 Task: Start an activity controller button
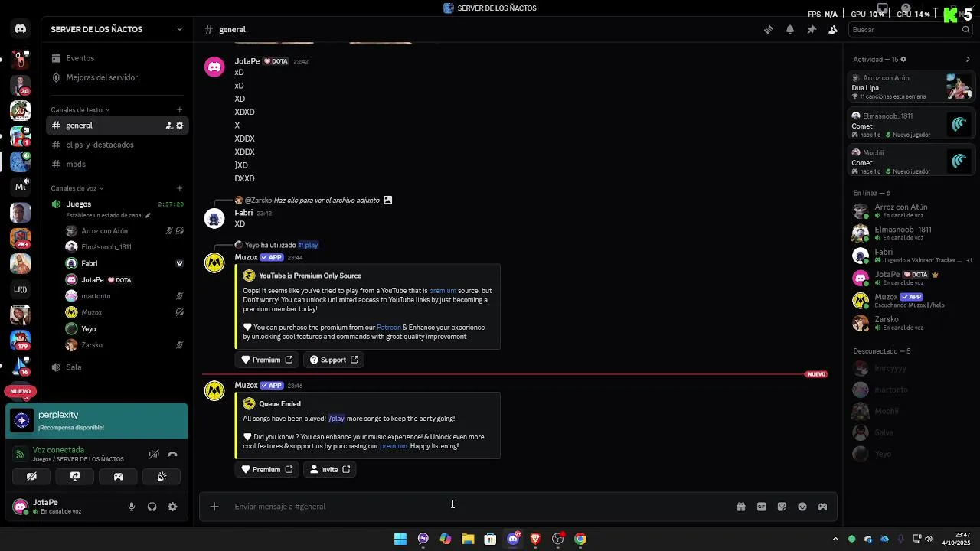[x=118, y=476]
